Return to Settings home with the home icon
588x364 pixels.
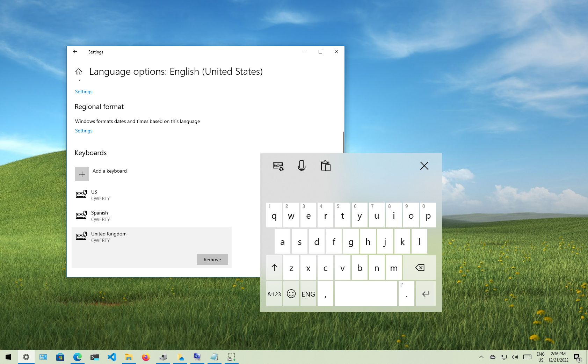[79, 71]
